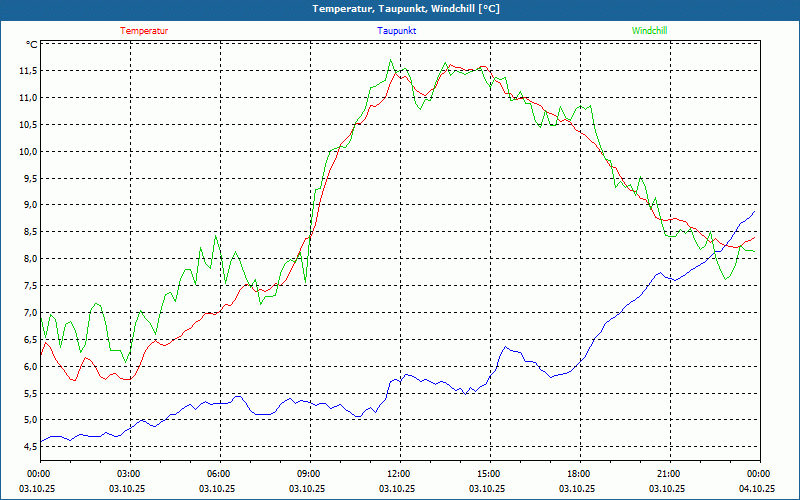The width and height of the screenshot is (800, 500).
Task: Select the 12:00 time axis label
Action: click(x=398, y=473)
